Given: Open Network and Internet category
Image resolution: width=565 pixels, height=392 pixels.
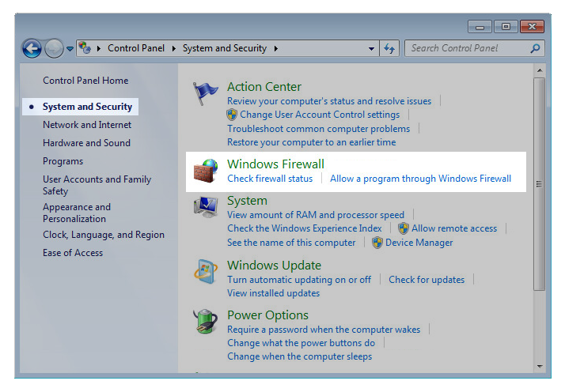Looking at the screenshot, I should pos(87,125).
